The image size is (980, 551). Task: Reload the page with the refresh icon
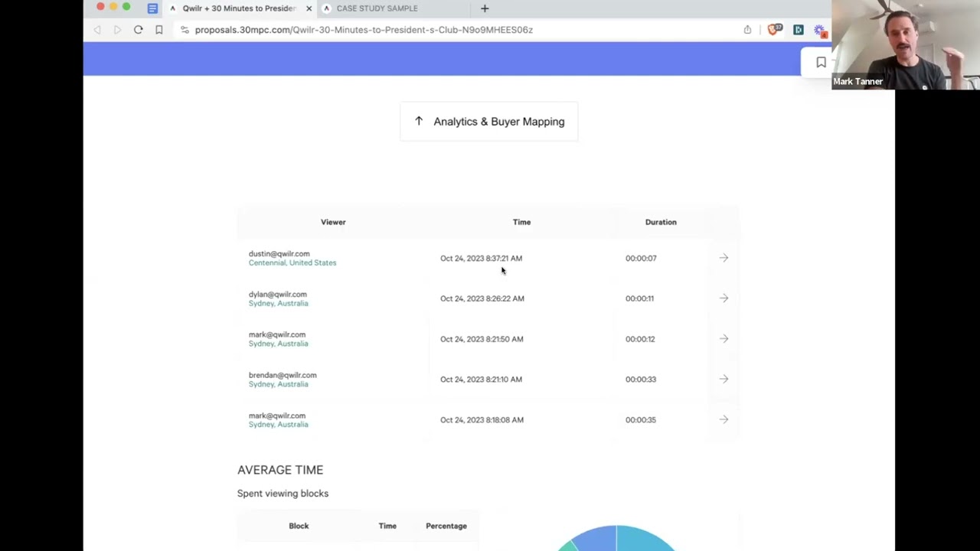click(138, 30)
